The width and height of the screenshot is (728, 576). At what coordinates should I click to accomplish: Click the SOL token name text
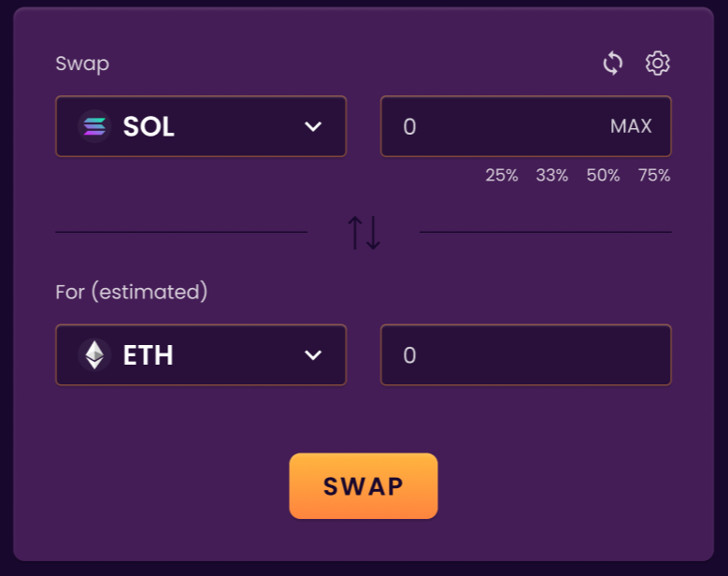click(x=149, y=126)
